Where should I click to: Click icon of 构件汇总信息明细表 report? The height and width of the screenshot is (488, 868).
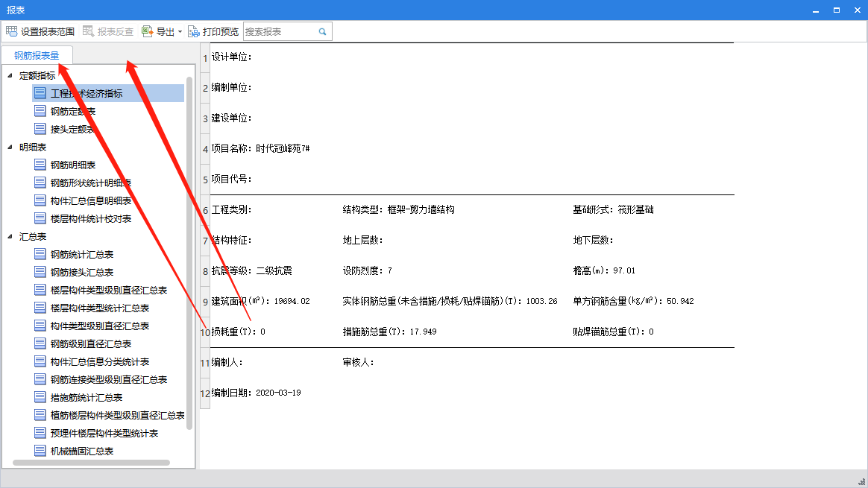(40, 200)
